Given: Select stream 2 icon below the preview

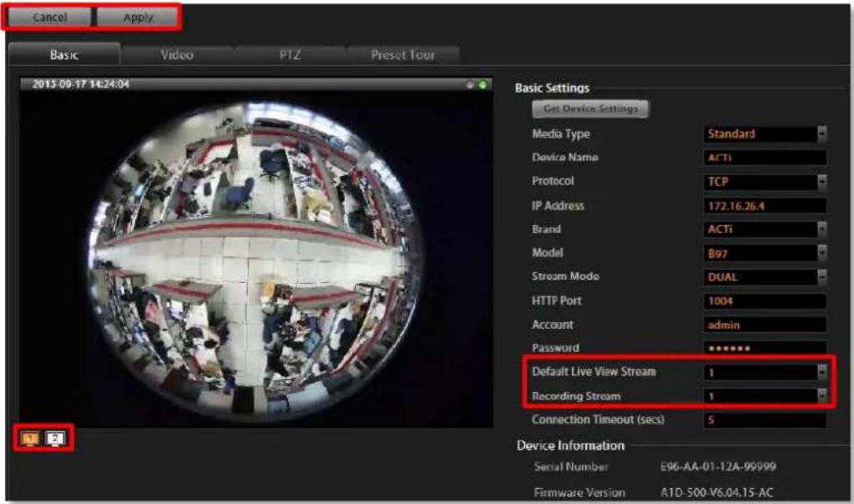Looking at the screenshot, I should [x=55, y=438].
